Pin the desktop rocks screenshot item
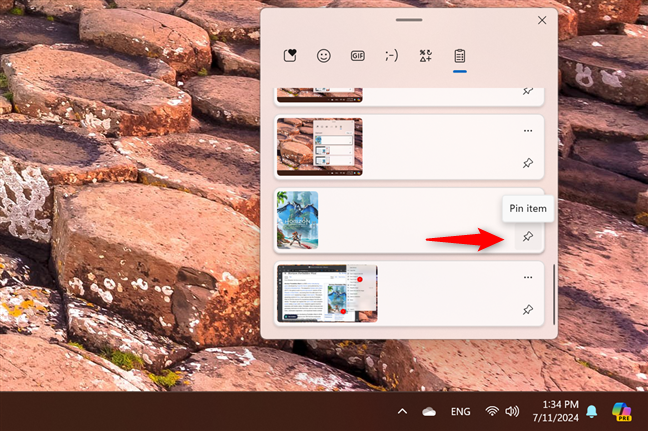648x431 pixels. pos(528,163)
